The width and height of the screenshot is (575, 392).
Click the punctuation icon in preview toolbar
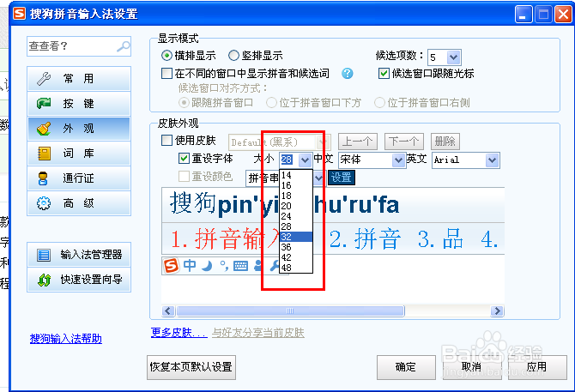click(224, 266)
